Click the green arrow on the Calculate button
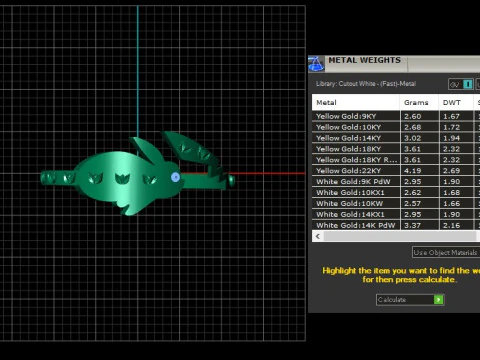This screenshot has width=480, height=360. 438,300
